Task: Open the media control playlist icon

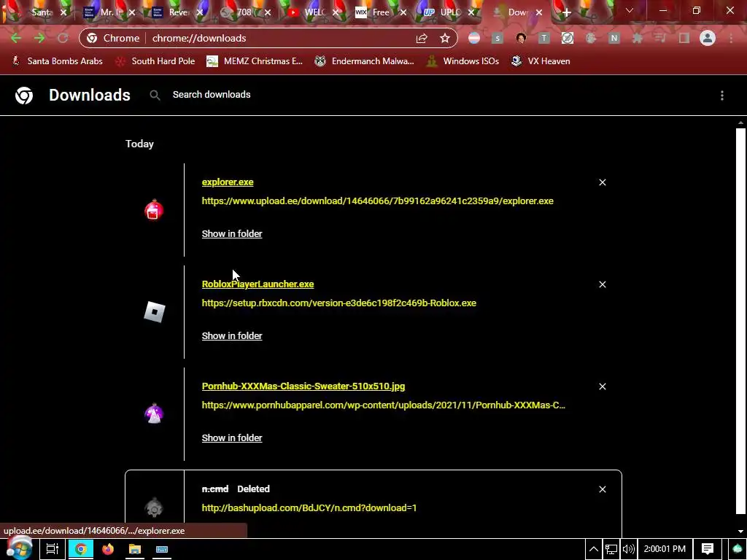Action: click(660, 38)
